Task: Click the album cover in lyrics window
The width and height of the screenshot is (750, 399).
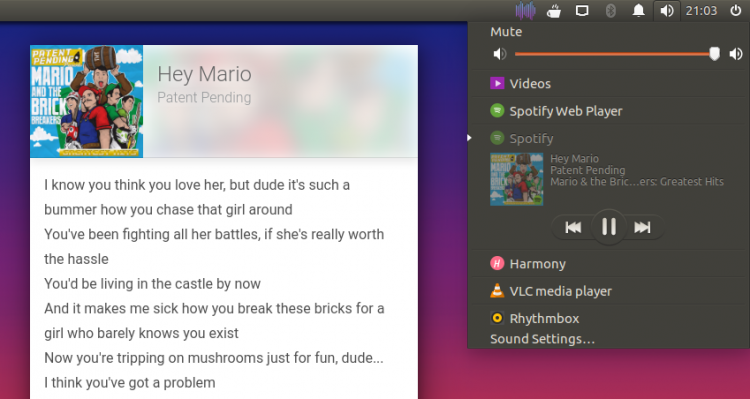Action: pos(87,101)
